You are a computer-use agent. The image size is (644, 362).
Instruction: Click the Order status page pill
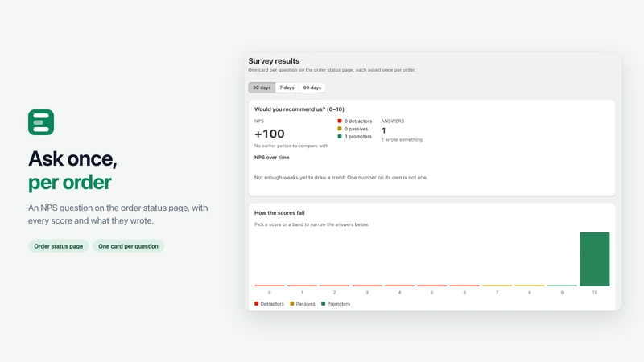[x=58, y=246]
